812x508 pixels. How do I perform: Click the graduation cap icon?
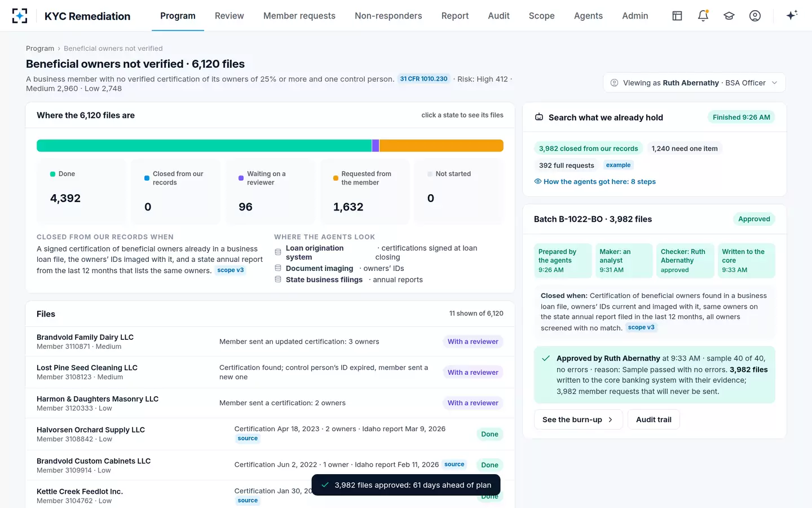pos(729,16)
